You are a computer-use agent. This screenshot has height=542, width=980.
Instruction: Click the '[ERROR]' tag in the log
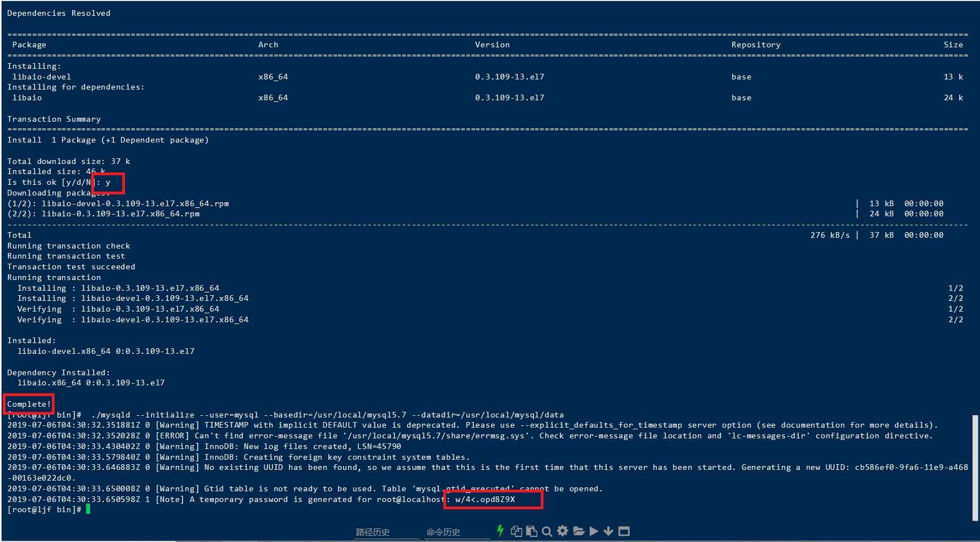[172, 436]
